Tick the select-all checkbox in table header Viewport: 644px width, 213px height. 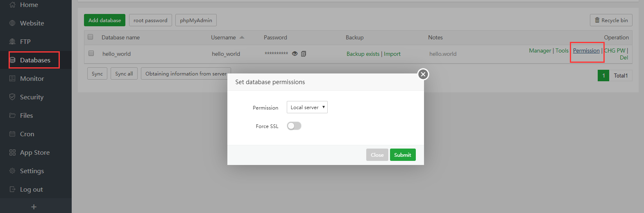(x=91, y=37)
